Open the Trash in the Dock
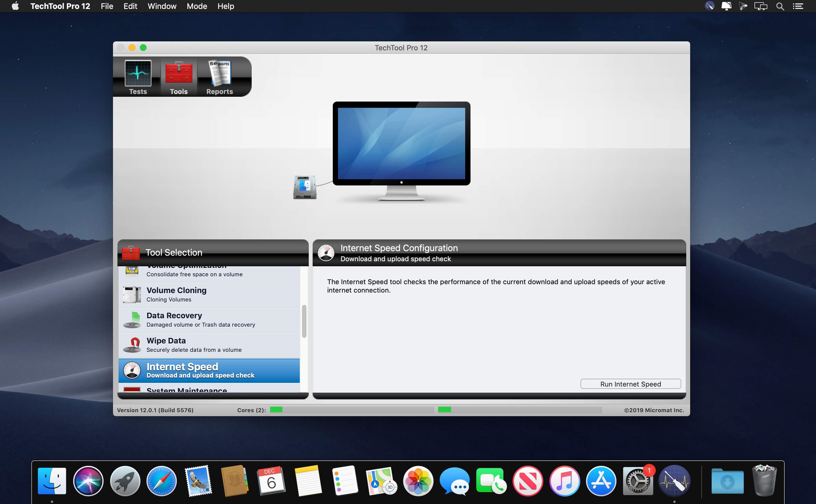Screen dimensions: 816x504 click(764, 481)
